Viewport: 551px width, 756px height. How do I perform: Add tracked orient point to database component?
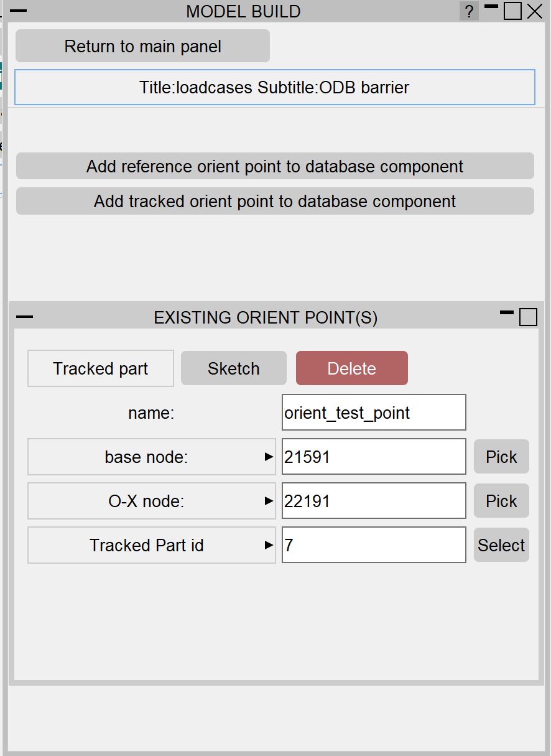[x=275, y=201]
